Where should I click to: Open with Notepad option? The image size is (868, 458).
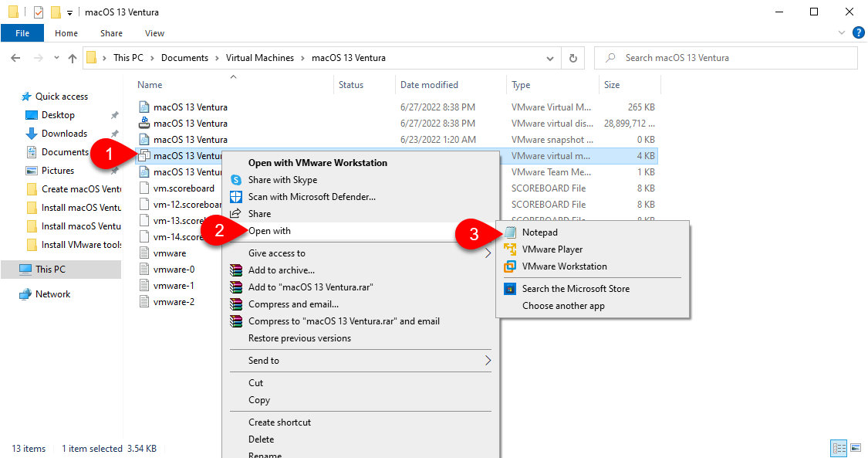593,232
